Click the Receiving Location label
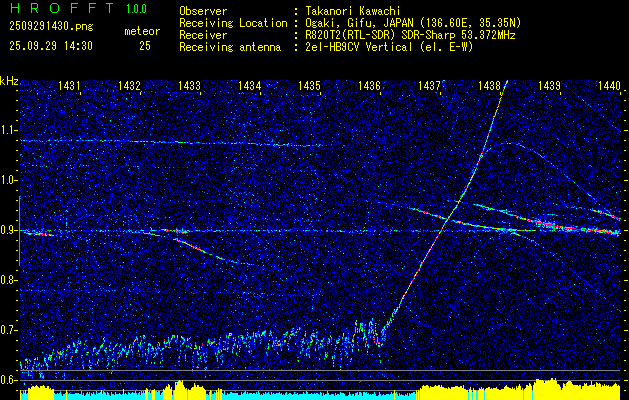This screenshot has width=629, height=400. click(233, 23)
